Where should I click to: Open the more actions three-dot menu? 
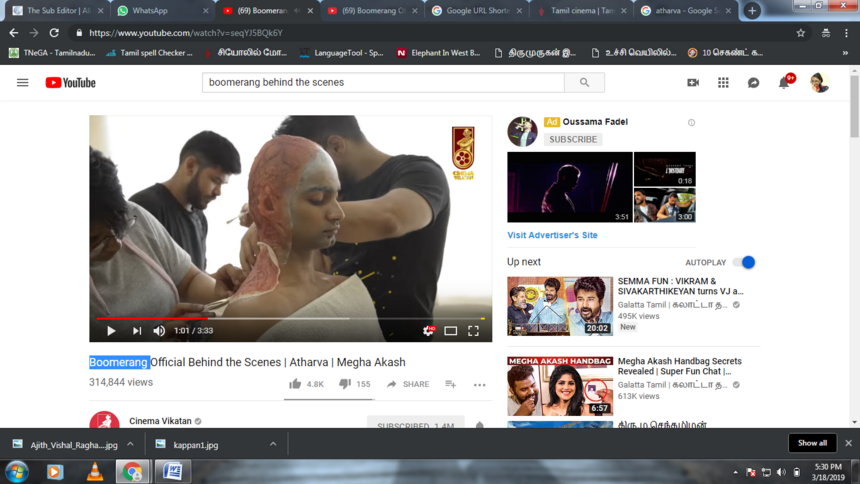480,384
